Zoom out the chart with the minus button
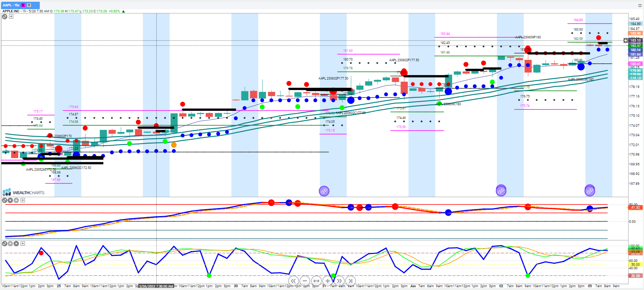The width and height of the screenshot is (644, 290). tap(305, 281)
